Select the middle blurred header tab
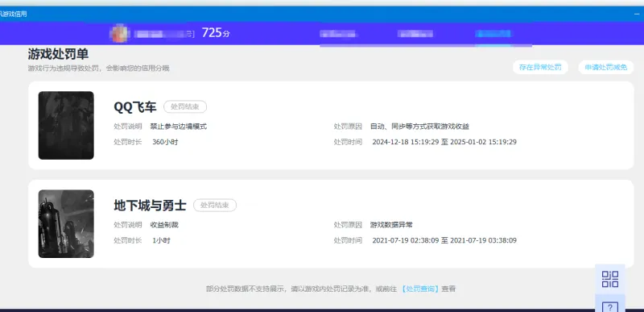 point(415,34)
